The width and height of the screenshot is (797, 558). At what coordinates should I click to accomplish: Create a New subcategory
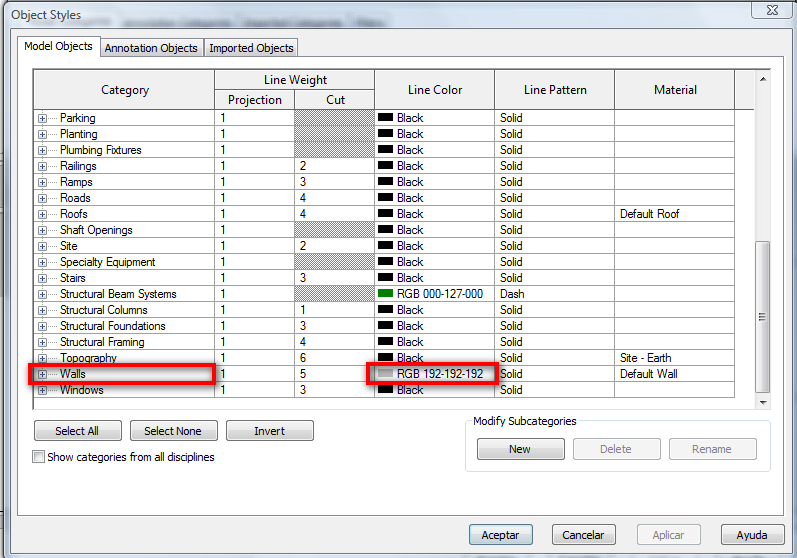click(520, 449)
